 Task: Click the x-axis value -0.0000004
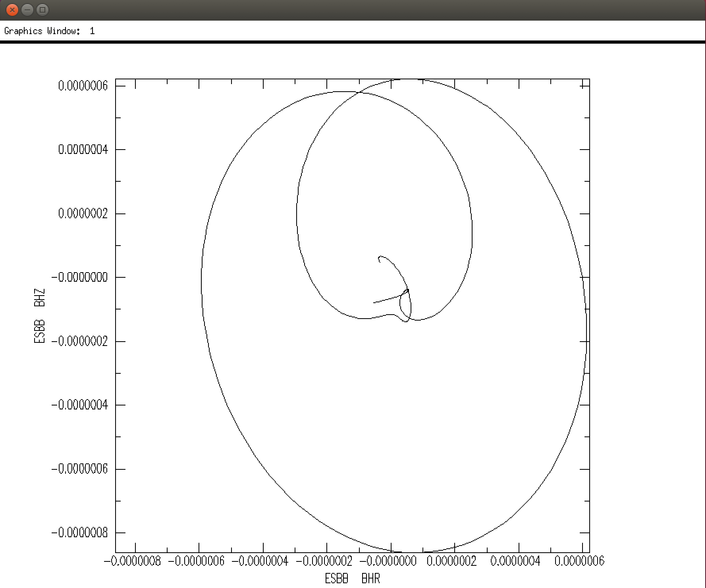(260, 561)
